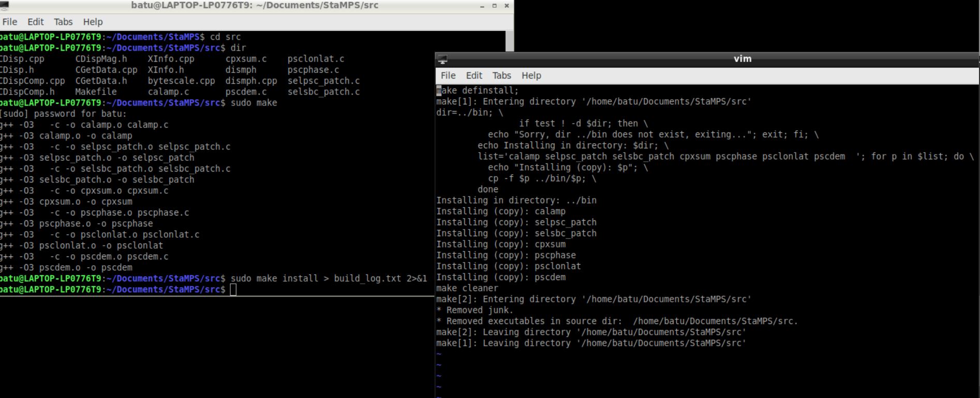Click "CGetData.h" in the dir listing

click(101, 81)
